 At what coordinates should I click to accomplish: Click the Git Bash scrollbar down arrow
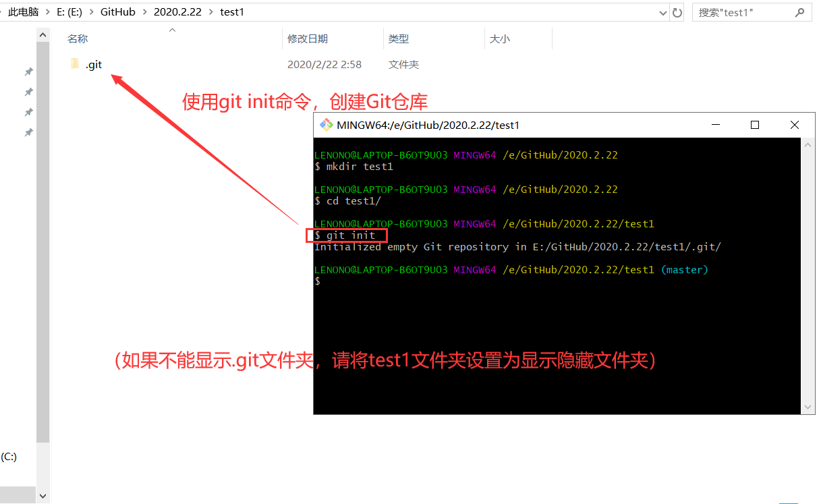(x=808, y=407)
